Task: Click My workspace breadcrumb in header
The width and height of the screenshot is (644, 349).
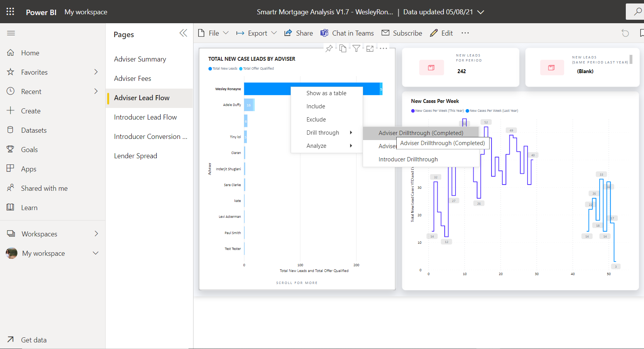Action: point(86,12)
